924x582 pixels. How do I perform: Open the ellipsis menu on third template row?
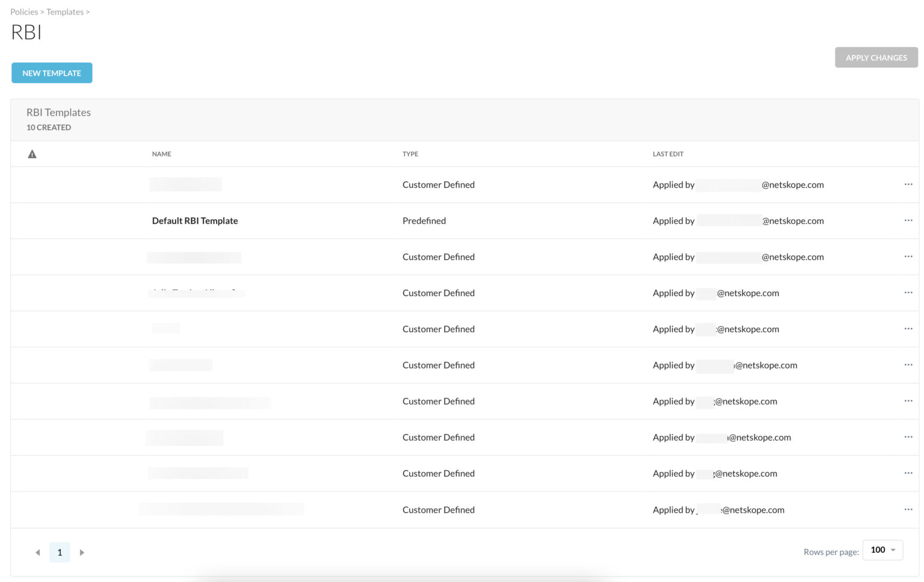click(x=908, y=256)
